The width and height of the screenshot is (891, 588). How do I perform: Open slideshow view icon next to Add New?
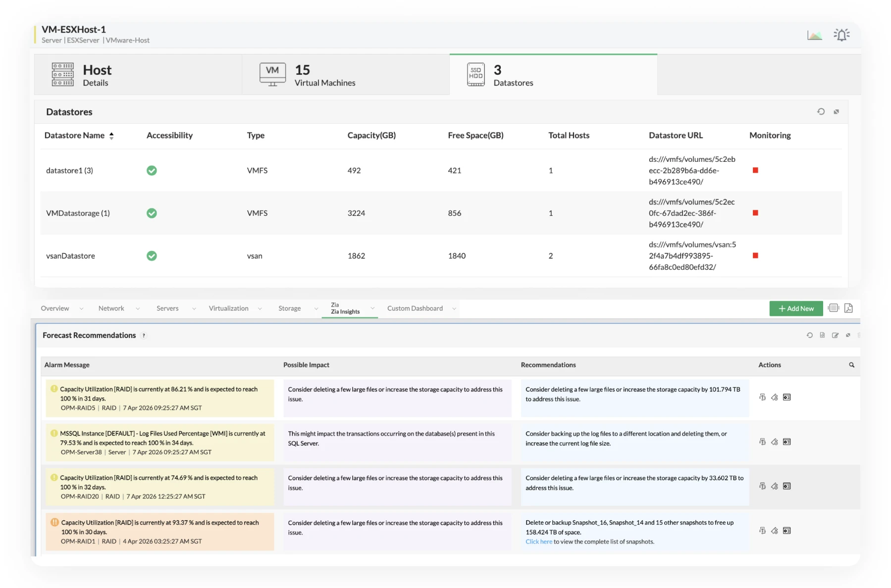point(834,308)
